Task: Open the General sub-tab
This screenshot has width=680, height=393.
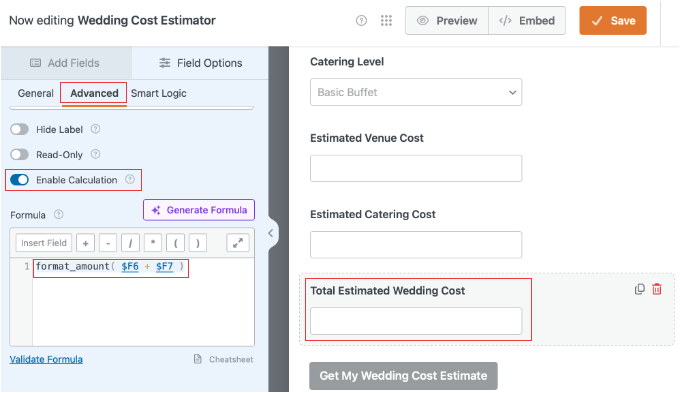Action: click(36, 93)
